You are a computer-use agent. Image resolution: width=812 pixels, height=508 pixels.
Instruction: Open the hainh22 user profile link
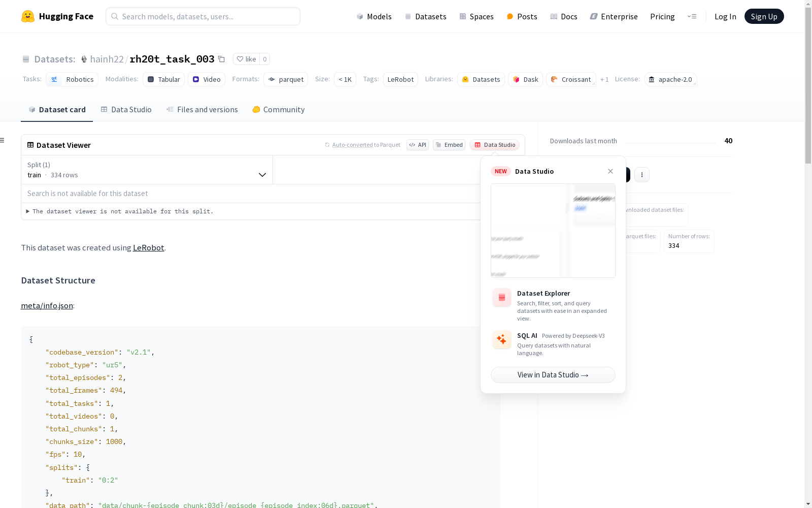[107, 59]
